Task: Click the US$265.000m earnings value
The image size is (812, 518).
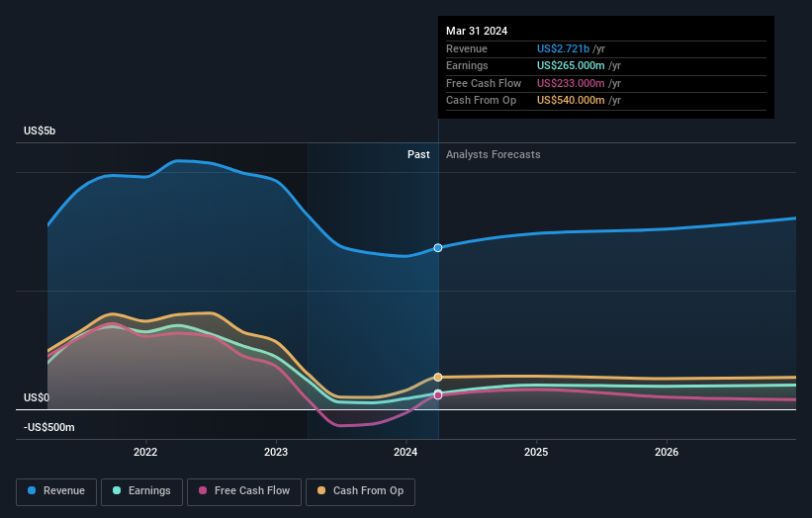Action: tap(571, 65)
